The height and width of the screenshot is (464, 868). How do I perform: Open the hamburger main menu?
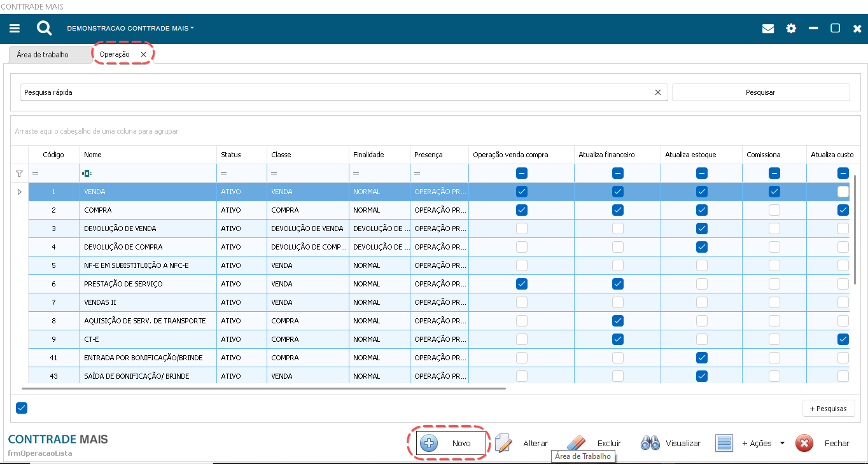tap(15, 29)
